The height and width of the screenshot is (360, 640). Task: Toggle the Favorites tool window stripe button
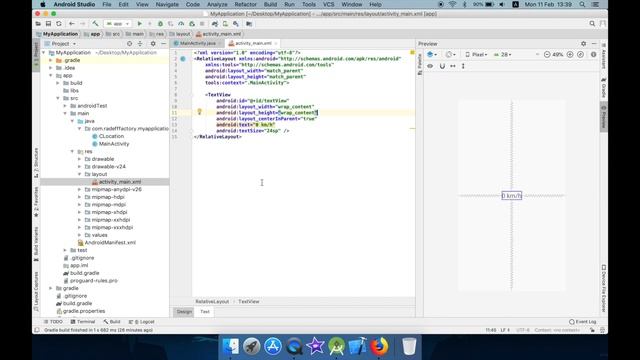pyautogui.click(x=36, y=202)
